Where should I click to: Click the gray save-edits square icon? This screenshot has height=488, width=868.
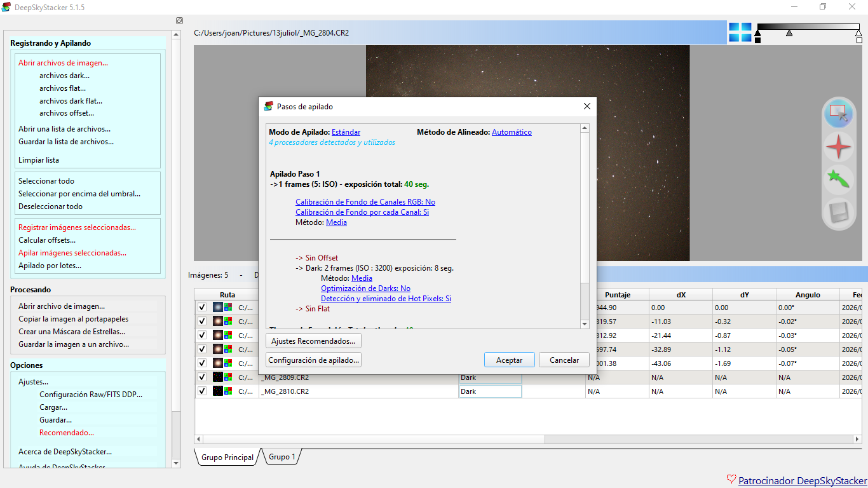point(839,213)
